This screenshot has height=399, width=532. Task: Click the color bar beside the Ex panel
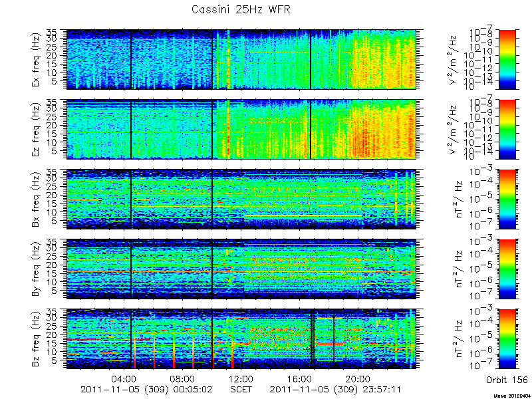507,59
